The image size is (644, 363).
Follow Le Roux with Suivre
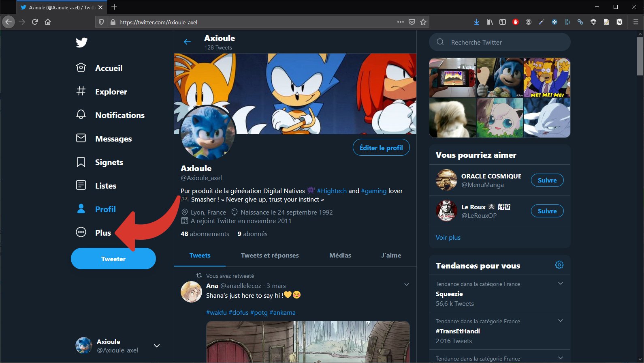pyautogui.click(x=547, y=211)
